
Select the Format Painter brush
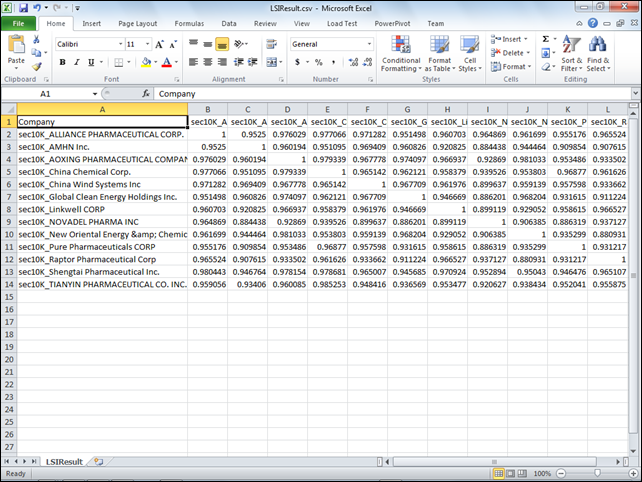pyautogui.click(x=36, y=66)
